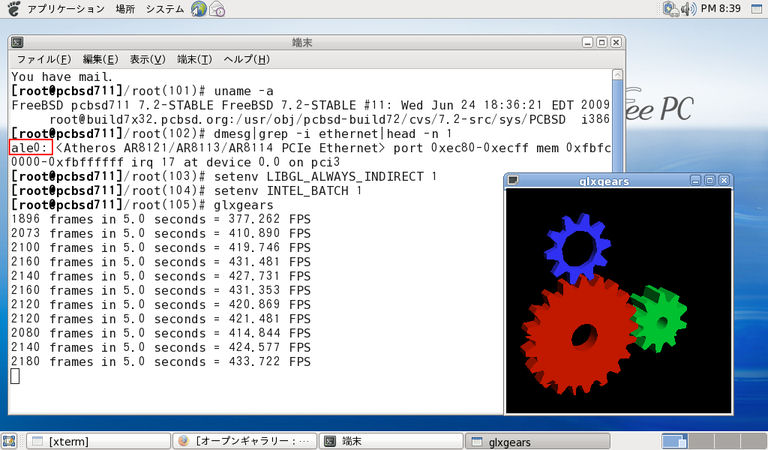Minimize the 端末 terminal window
Viewport: 768px width, 450px height.
[x=588, y=43]
